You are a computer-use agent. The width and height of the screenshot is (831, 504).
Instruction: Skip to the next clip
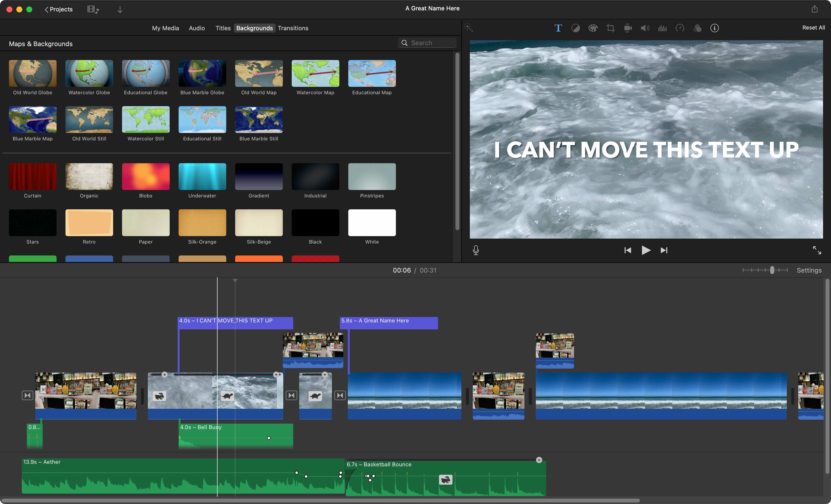(x=664, y=250)
